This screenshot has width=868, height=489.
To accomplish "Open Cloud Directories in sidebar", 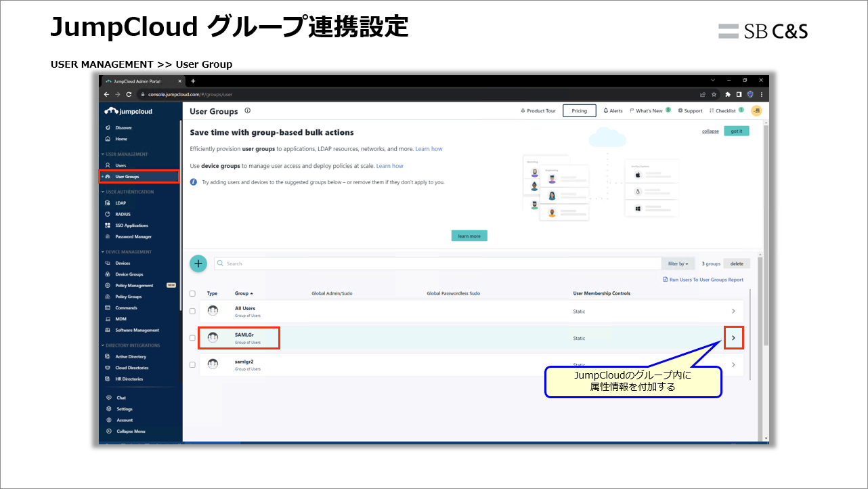I will coord(131,368).
